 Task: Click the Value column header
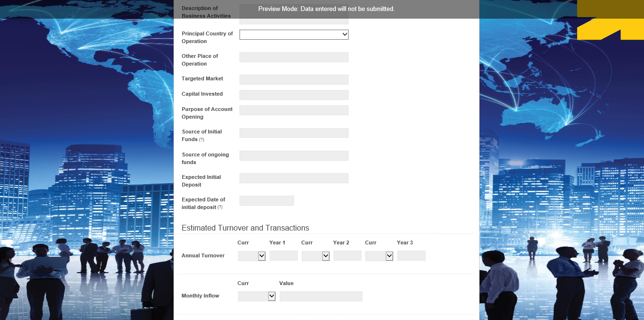[286, 283]
